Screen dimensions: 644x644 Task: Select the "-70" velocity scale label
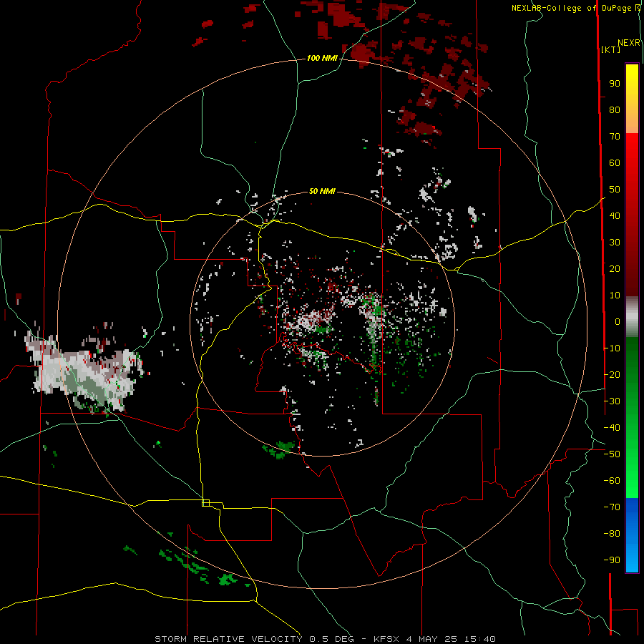612,507
